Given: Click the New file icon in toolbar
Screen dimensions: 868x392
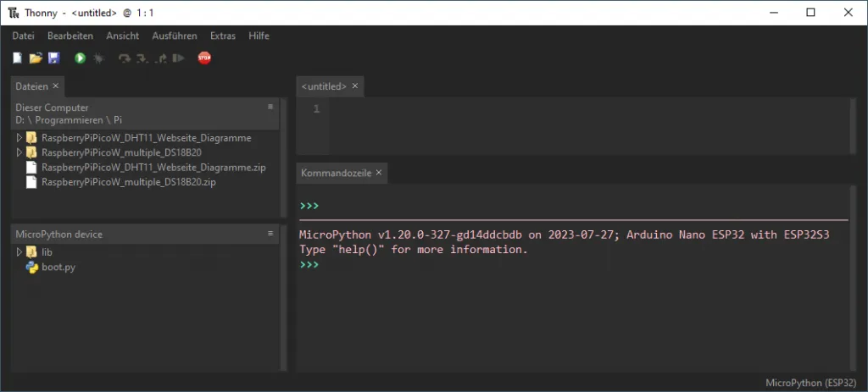Looking at the screenshot, I should 18,58.
